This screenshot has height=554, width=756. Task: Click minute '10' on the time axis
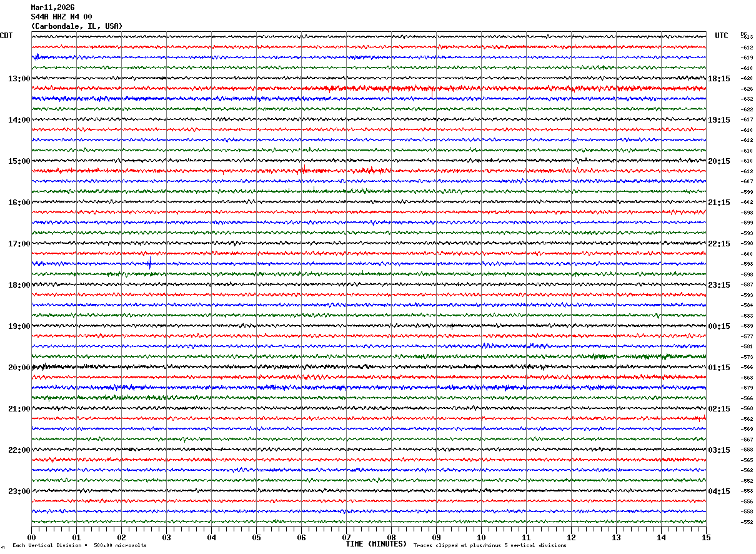481,537
